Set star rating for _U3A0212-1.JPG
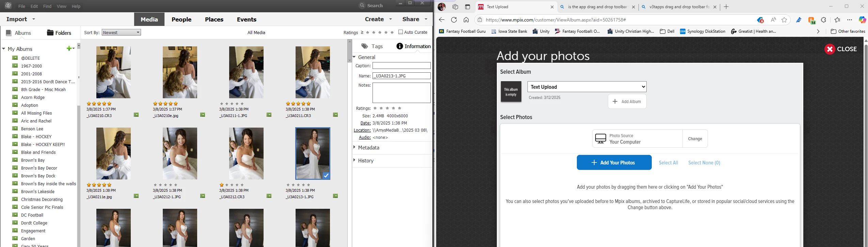Screen dimensions: 868x247 165,185
